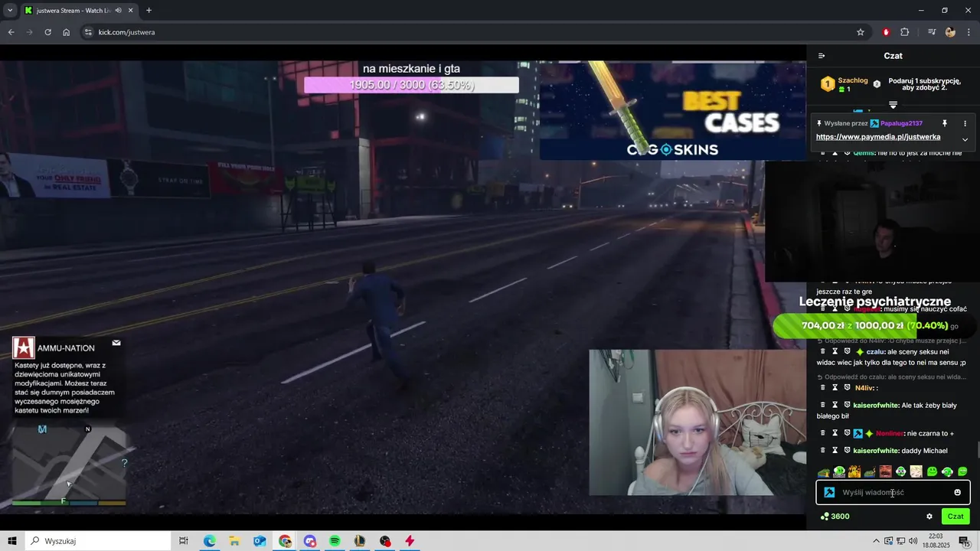View site information for kick.com
The image size is (980, 551).
(88, 32)
